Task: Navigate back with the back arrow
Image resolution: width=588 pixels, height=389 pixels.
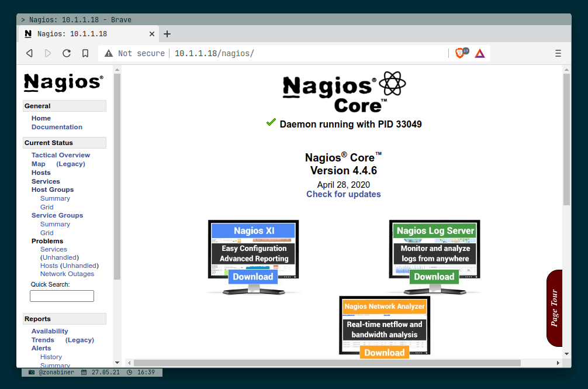Action: tap(29, 53)
